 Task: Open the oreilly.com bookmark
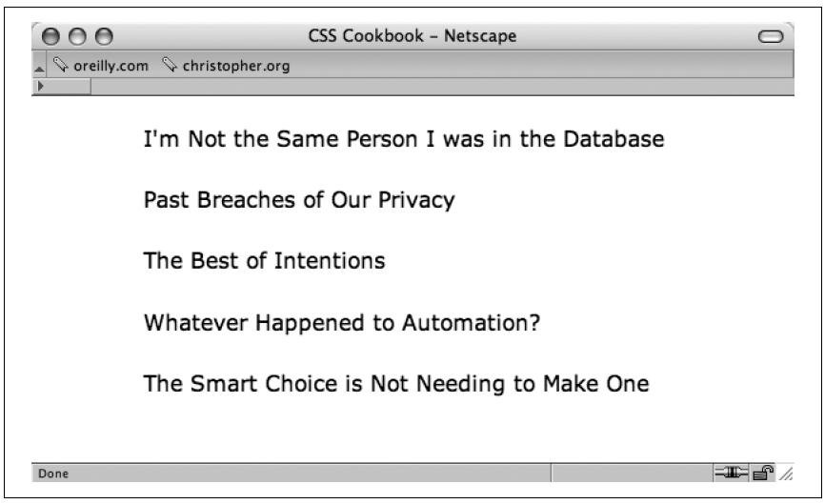[111, 66]
